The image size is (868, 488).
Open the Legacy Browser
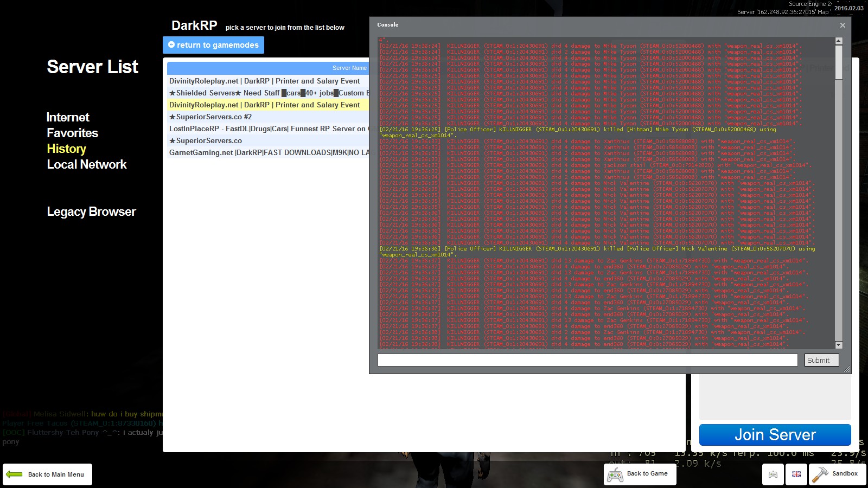coord(91,211)
